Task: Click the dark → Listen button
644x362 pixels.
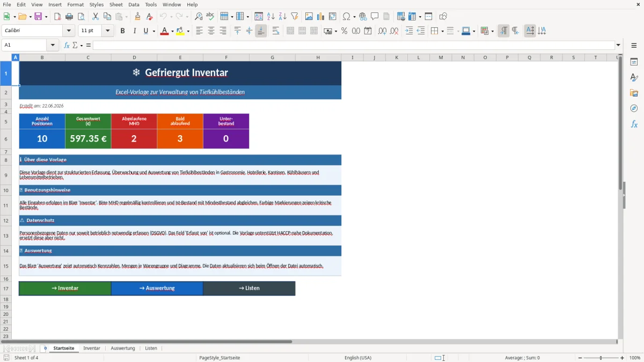Action: coord(250,289)
